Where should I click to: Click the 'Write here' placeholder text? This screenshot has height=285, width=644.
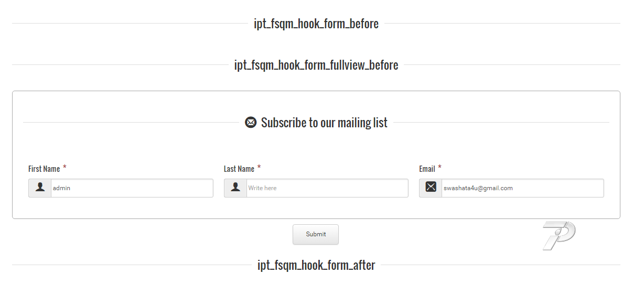coord(262,188)
